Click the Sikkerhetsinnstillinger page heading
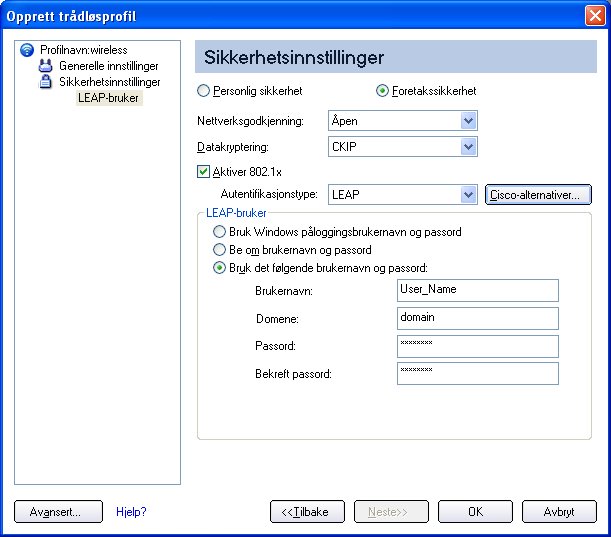The image size is (611, 537). click(x=294, y=57)
